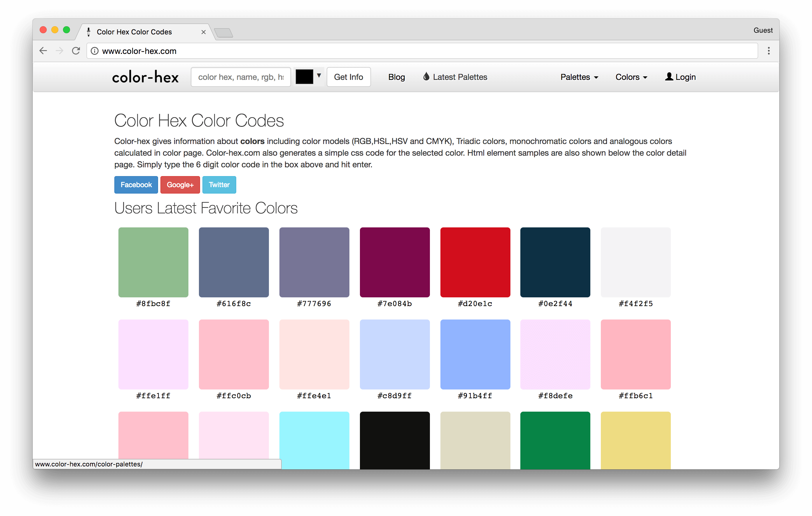Screen dimensions: 812x516
Task: Open Chrome's three-dot menu
Action: (x=769, y=51)
